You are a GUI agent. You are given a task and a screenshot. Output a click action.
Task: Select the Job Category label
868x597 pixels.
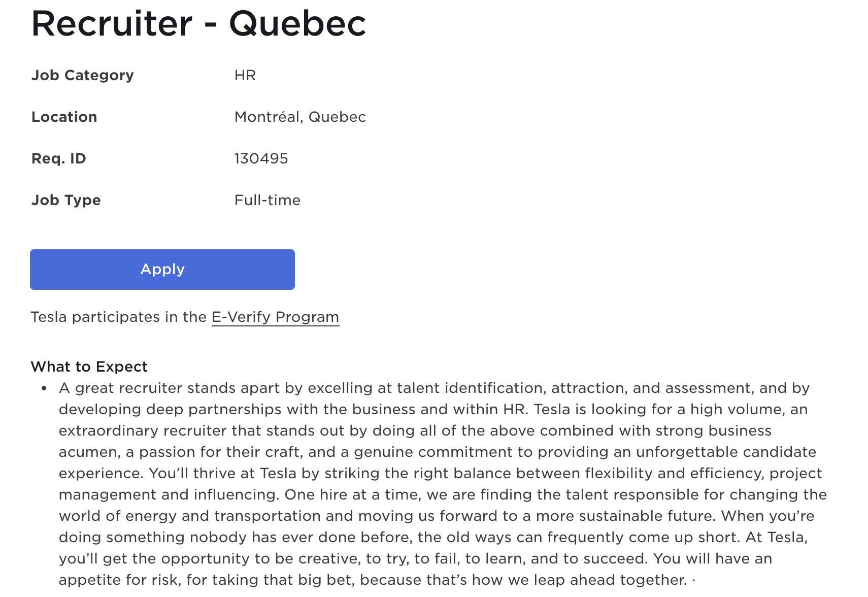click(83, 75)
